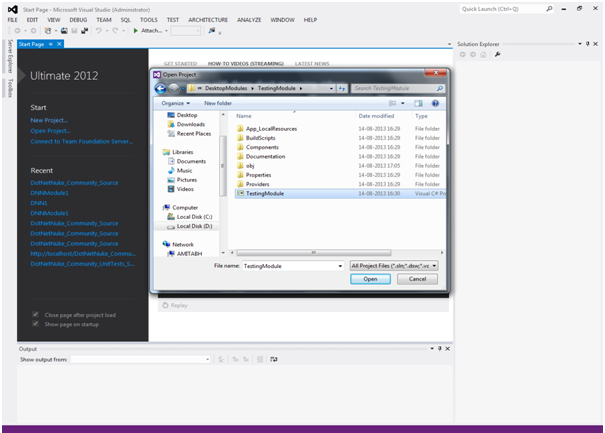
Task: Select Downloads in navigation pane
Action: click(186, 124)
